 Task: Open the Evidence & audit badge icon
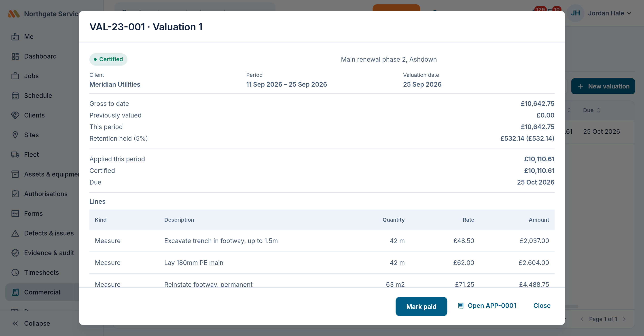[x=15, y=253]
